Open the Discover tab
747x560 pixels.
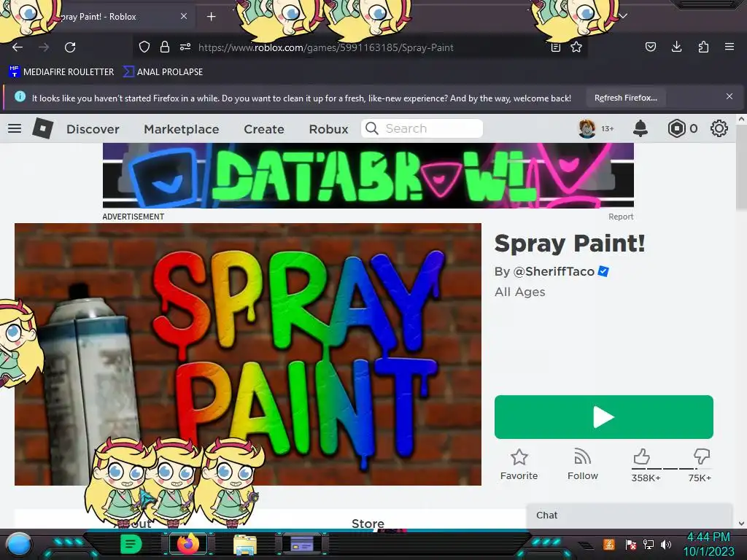(93, 129)
